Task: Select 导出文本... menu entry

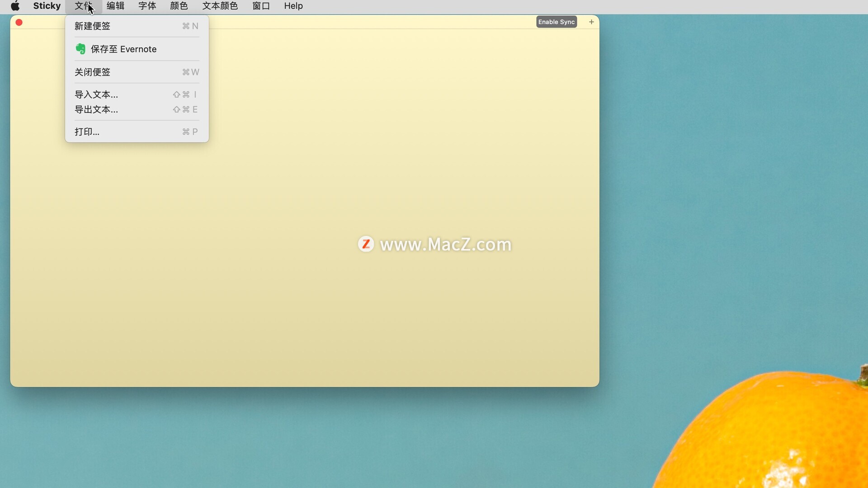Action: tap(137, 109)
